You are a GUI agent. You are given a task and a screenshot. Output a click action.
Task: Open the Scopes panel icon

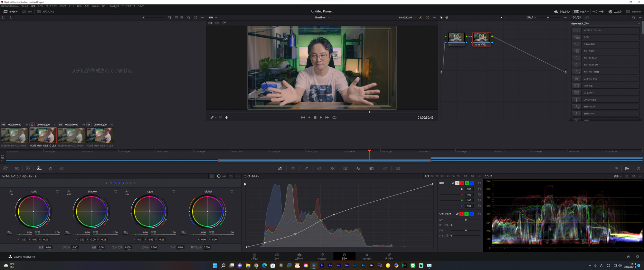pos(627,168)
